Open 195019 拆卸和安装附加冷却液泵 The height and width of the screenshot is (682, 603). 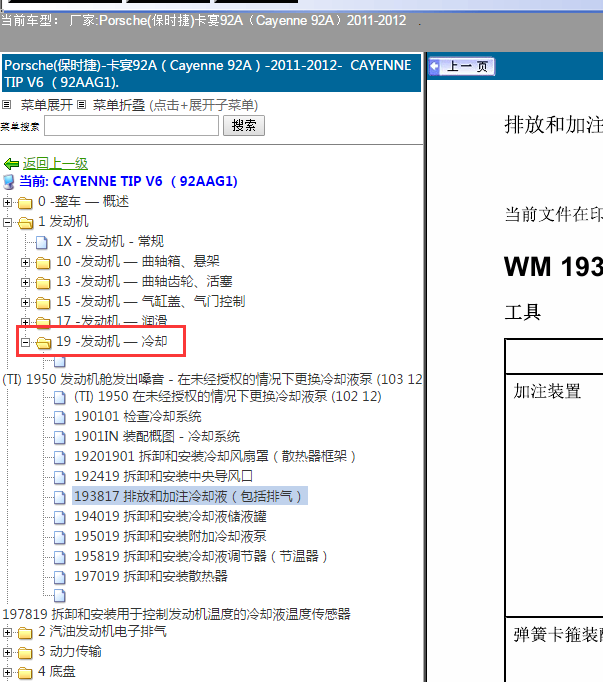click(x=170, y=537)
